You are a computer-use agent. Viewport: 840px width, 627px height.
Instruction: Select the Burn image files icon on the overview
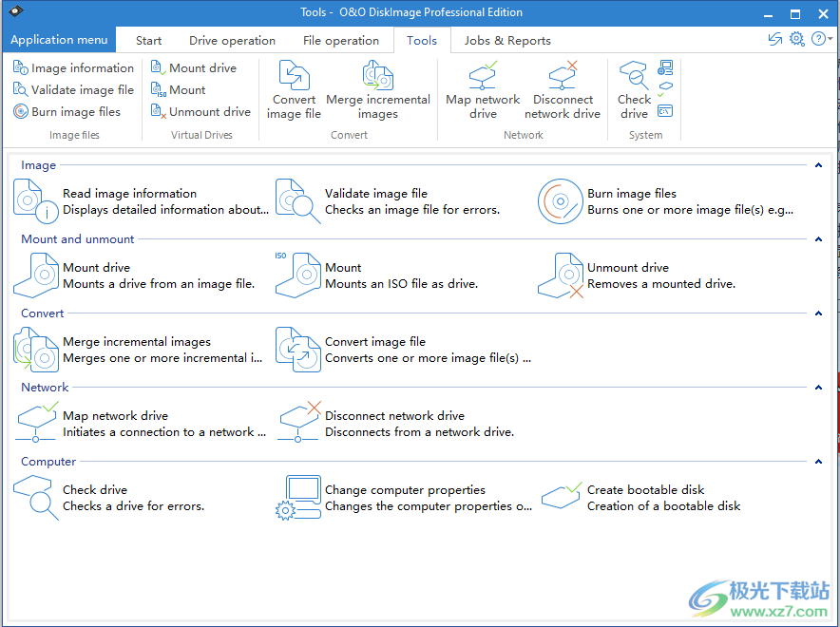[560, 201]
